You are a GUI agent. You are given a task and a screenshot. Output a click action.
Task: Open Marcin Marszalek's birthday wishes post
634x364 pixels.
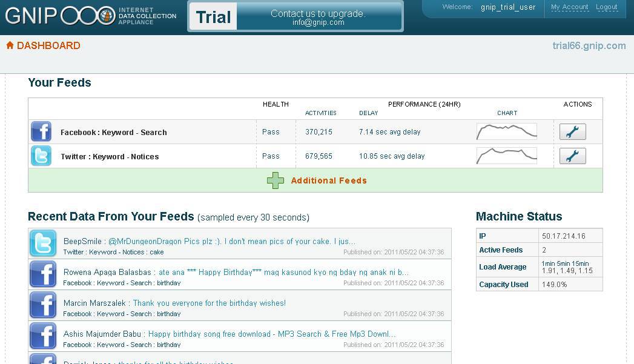[x=210, y=303]
